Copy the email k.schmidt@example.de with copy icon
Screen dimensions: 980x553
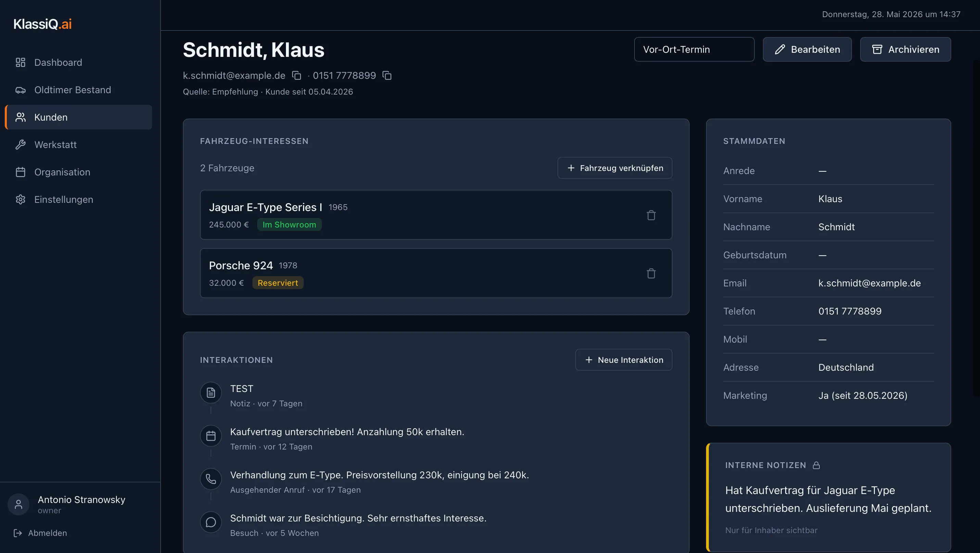pos(296,76)
